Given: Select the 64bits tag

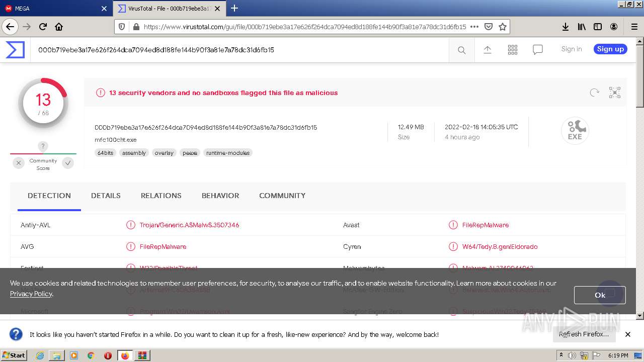Looking at the screenshot, I should [x=105, y=153].
